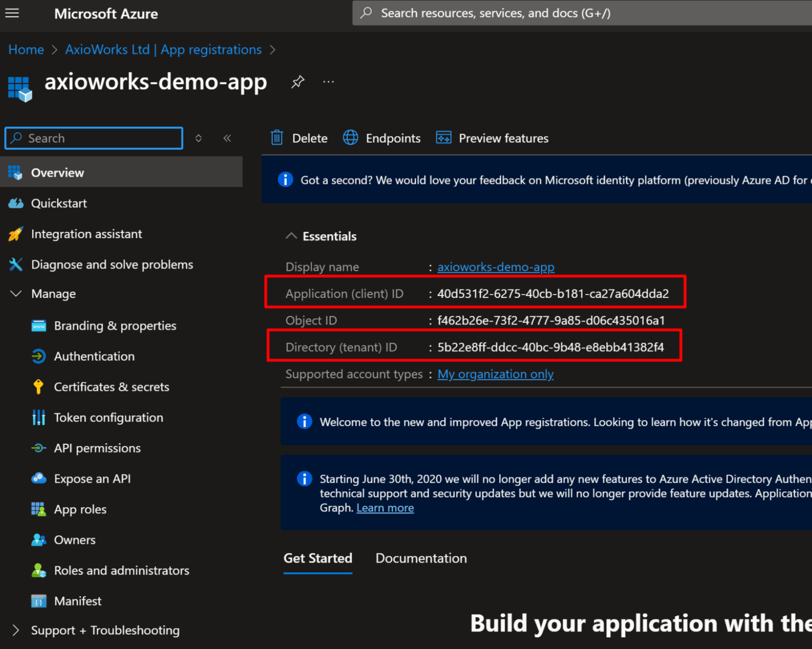Screen dimensions: 812x649
Task: Collapse the Manage section chevron
Action: 15,294
